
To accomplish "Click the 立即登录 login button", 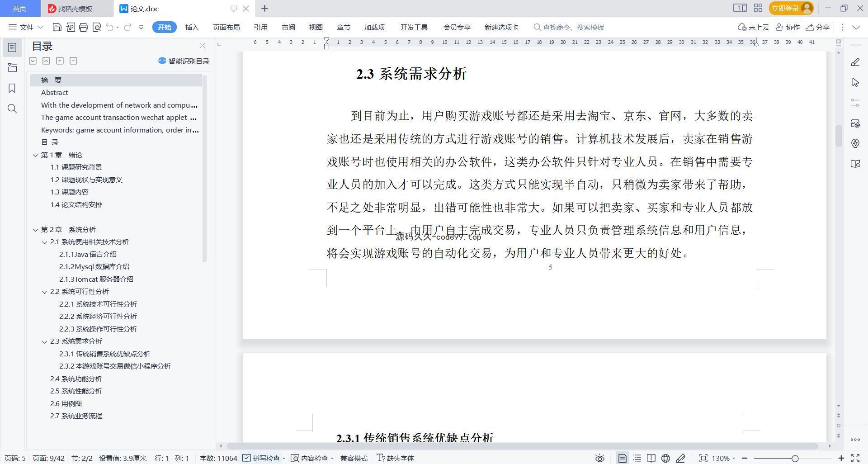I will [791, 8].
